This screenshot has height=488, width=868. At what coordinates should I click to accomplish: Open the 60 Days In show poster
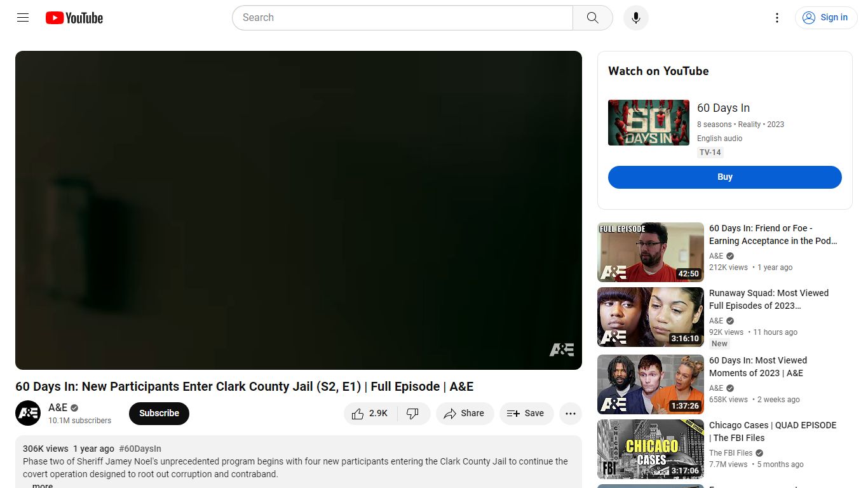(649, 123)
